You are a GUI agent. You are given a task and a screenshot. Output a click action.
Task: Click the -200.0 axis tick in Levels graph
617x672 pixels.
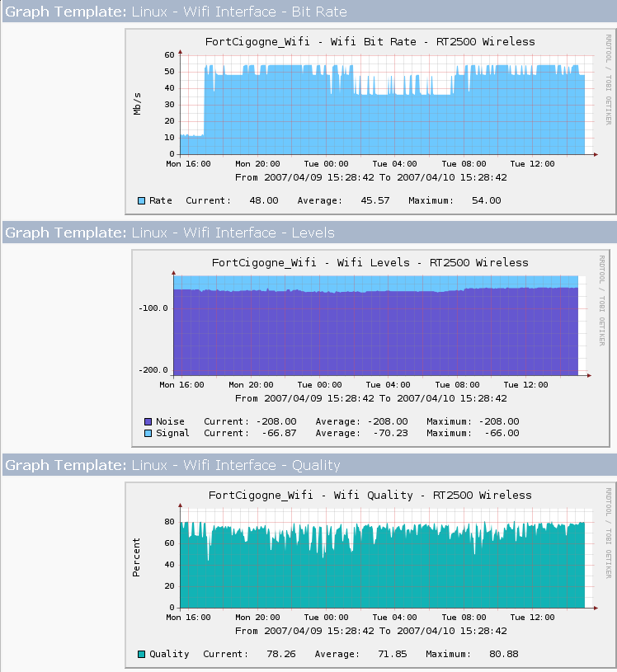[x=153, y=370]
